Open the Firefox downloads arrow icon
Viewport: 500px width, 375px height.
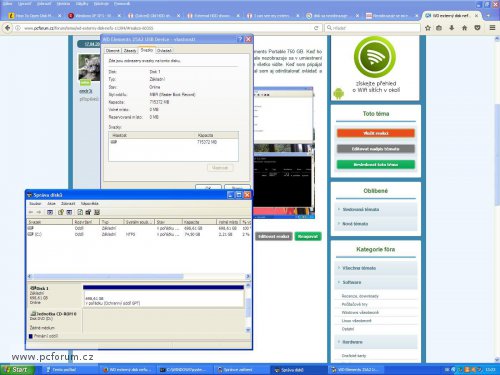[452, 28]
